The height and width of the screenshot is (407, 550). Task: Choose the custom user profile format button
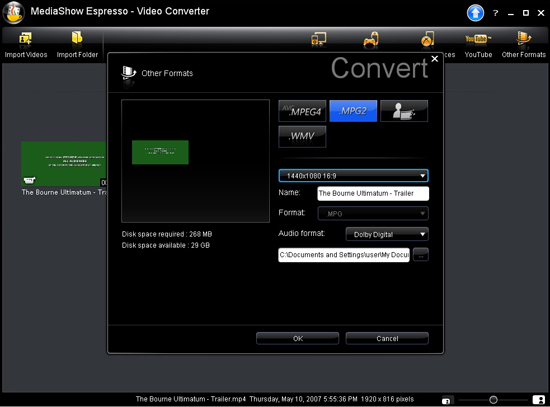(404, 111)
